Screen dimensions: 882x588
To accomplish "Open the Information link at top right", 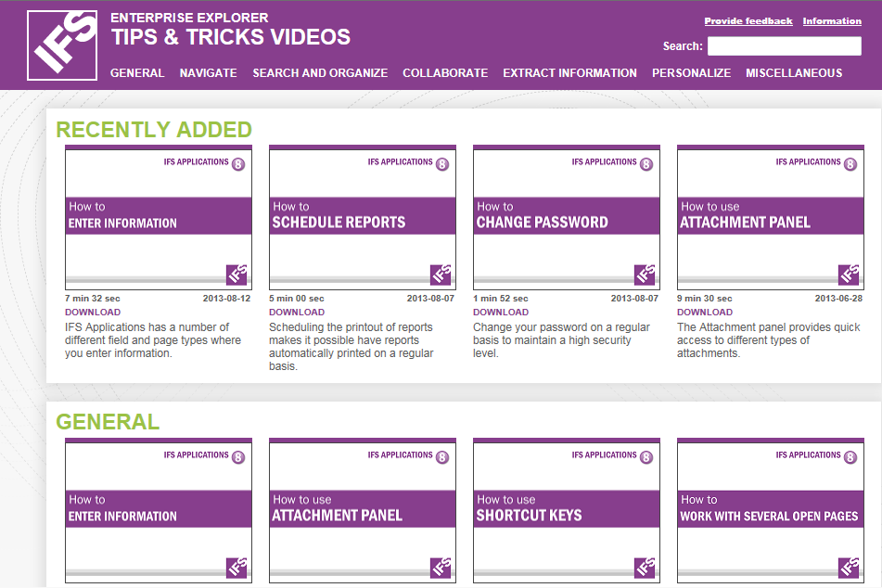I will 832,21.
